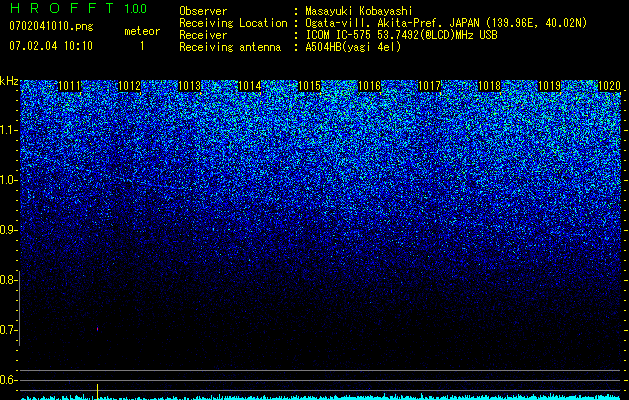Screen dimensions: 629x400
Task: Select the 1016 time marker
Action: [369, 86]
